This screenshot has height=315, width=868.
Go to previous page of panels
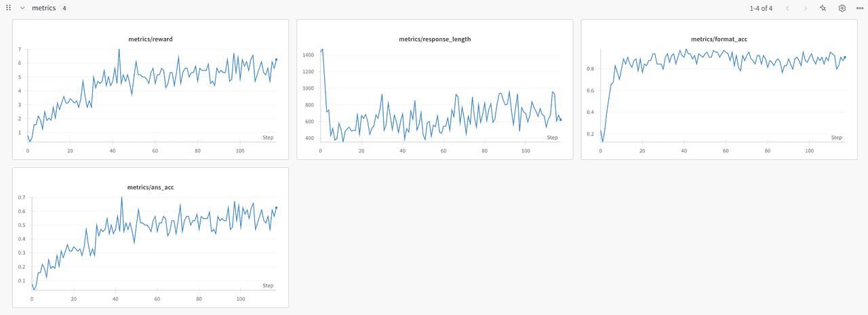pos(787,8)
